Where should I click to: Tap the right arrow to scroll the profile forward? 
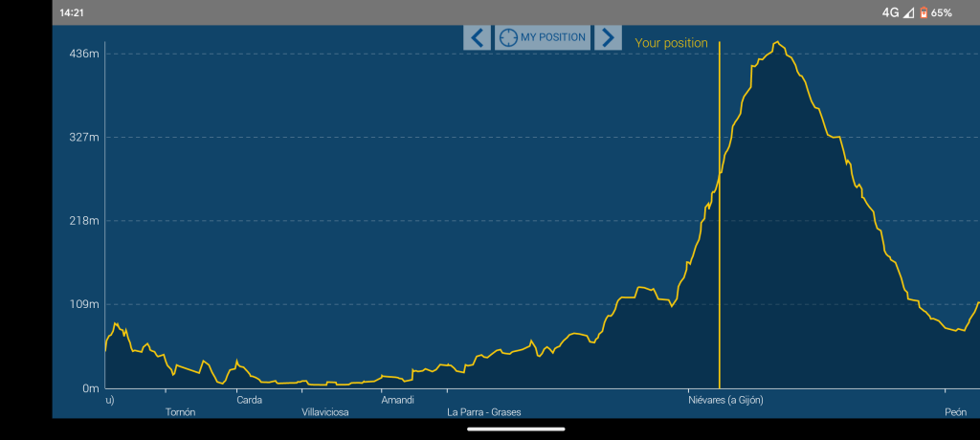click(x=608, y=37)
